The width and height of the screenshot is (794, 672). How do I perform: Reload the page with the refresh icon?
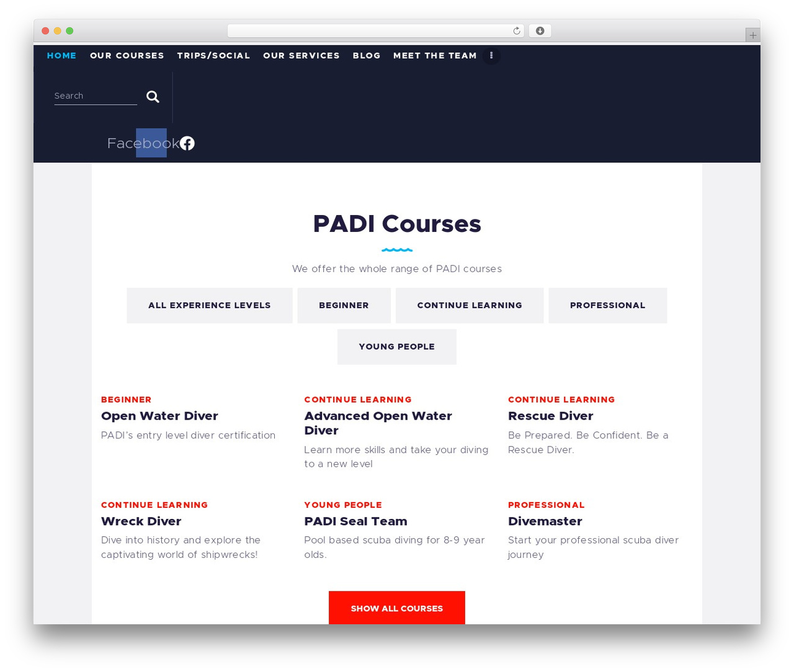(516, 31)
